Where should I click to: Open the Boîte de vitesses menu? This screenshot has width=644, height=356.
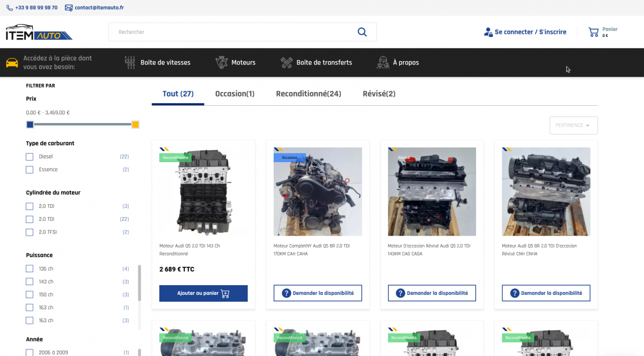tap(165, 63)
